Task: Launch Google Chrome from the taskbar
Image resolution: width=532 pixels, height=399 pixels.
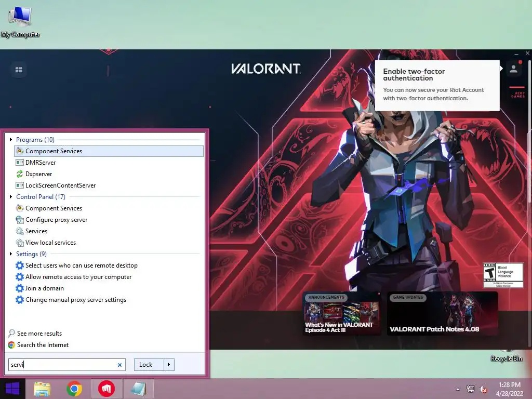Action: [x=74, y=389]
